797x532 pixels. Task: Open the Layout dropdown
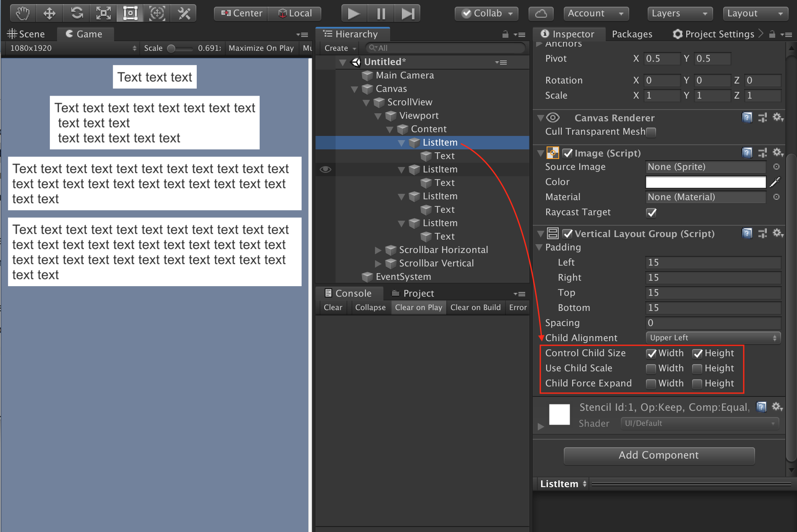point(755,13)
